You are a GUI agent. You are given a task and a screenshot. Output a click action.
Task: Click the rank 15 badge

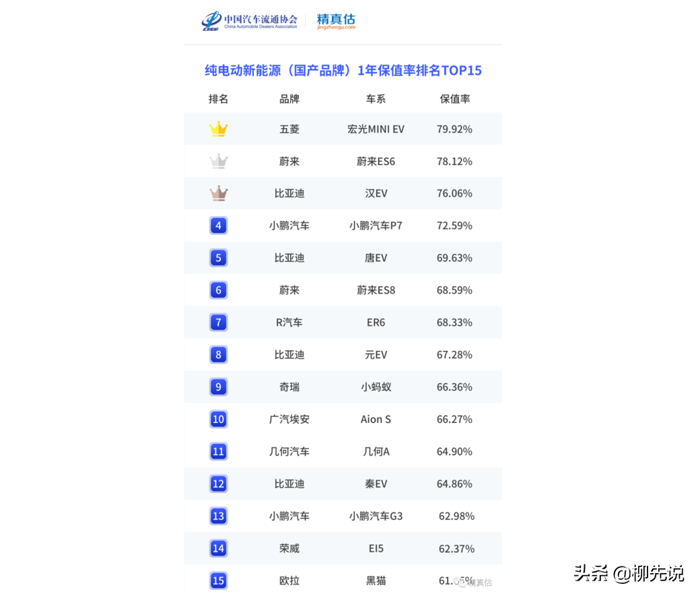click(218, 580)
